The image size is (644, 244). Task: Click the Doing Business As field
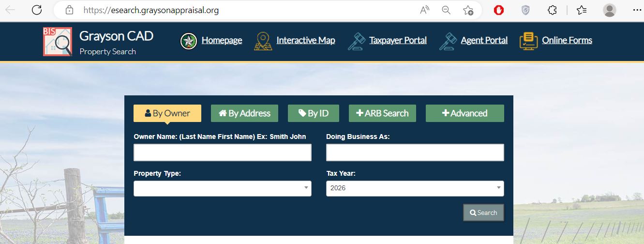pyautogui.click(x=415, y=152)
